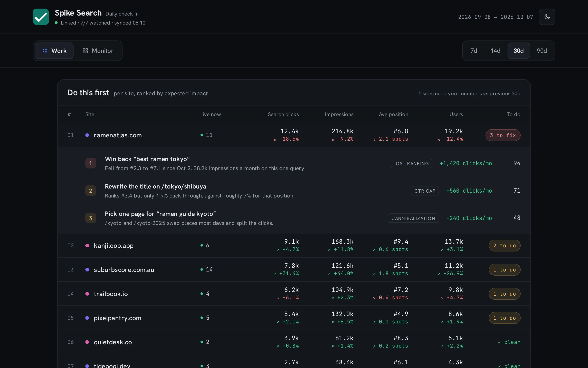Open task 'Win back best ramen tokyo'

303,163
